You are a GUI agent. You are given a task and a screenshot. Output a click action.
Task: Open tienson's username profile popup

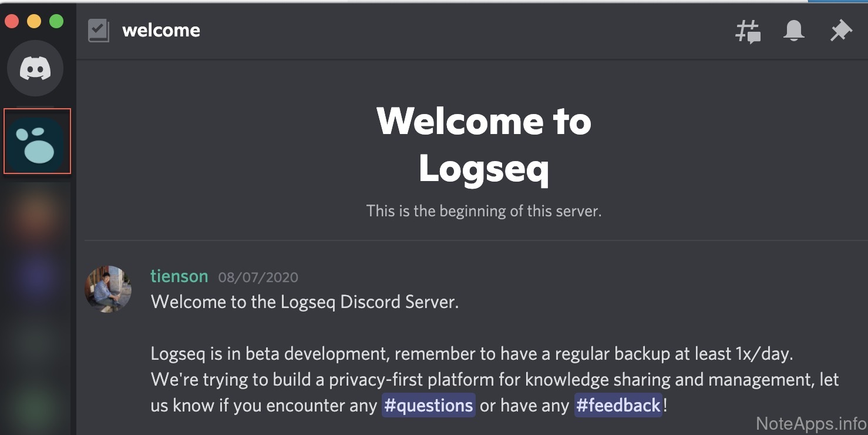tap(179, 276)
